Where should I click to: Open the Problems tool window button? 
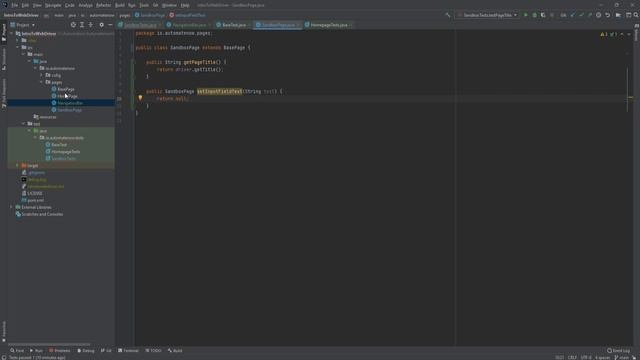60,351
